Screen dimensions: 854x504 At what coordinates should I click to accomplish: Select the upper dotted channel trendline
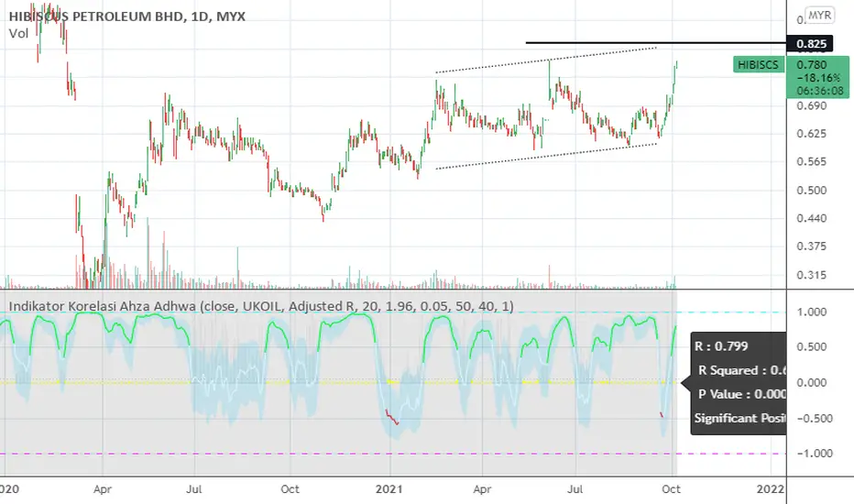546,60
